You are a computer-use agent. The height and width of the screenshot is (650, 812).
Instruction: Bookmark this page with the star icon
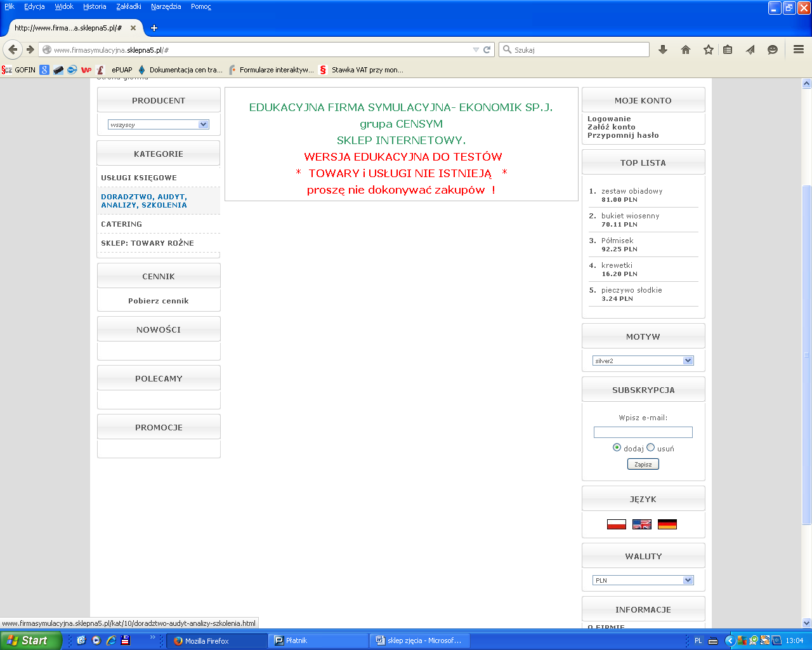[709, 50]
